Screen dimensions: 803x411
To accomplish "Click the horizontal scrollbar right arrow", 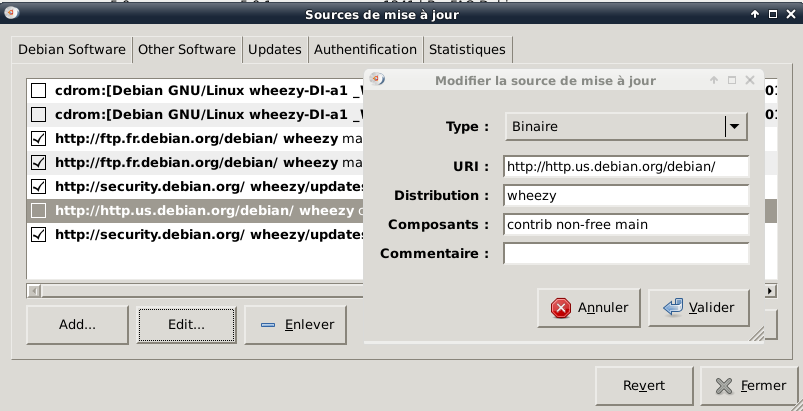I will (770, 291).
